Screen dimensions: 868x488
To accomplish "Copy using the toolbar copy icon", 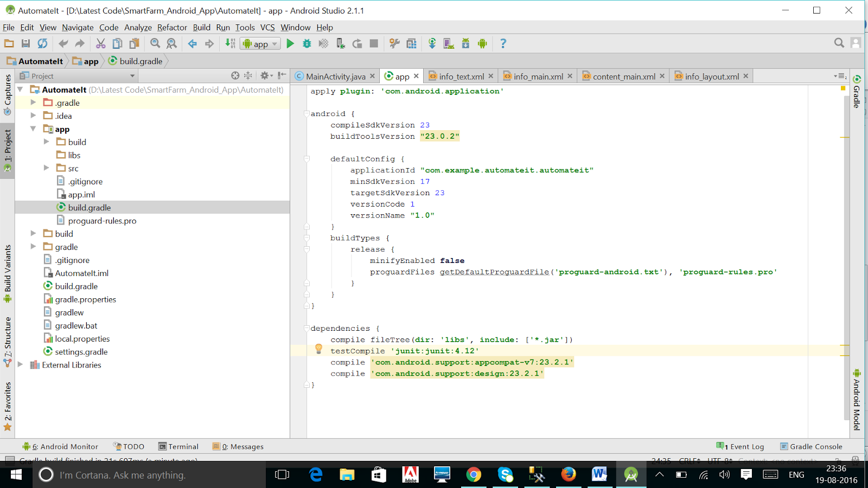I will pyautogui.click(x=117, y=43).
